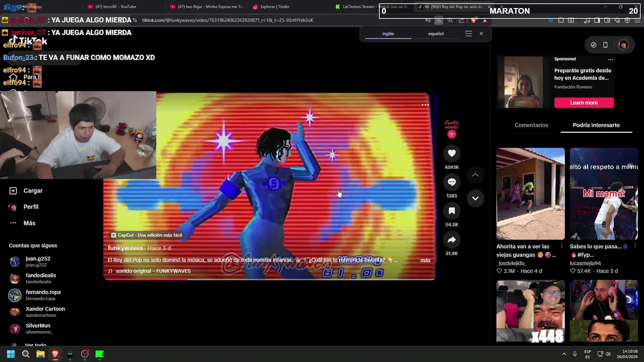This screenshot has width=644, height=362.
Task: Open the Cargar sidebar item label
Action: click(x=33, y=191)
